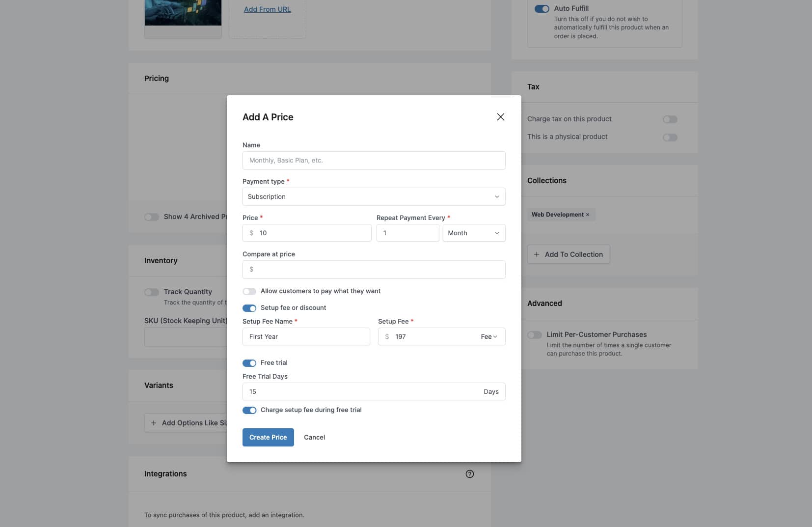Close the Add A Price dialog
This screenshot has width=812, height=527.
500,117
